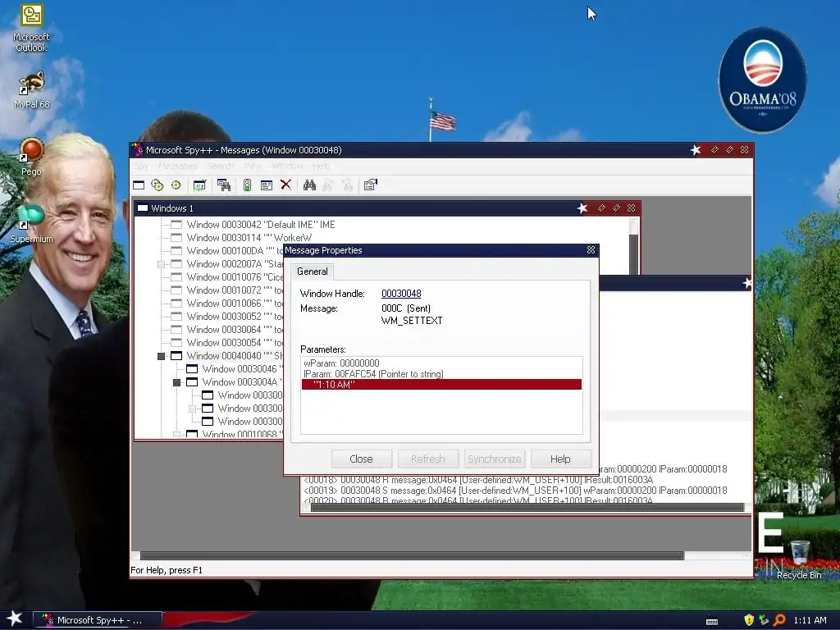
Task: Select log line <00019> in Messages window
Action: pyautogui.click(x=515, y=491)
